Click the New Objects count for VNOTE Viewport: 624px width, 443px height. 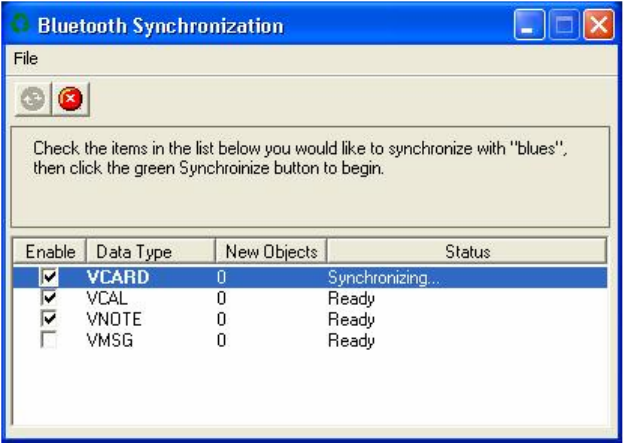pyautogui.click(x=222, y=319)
